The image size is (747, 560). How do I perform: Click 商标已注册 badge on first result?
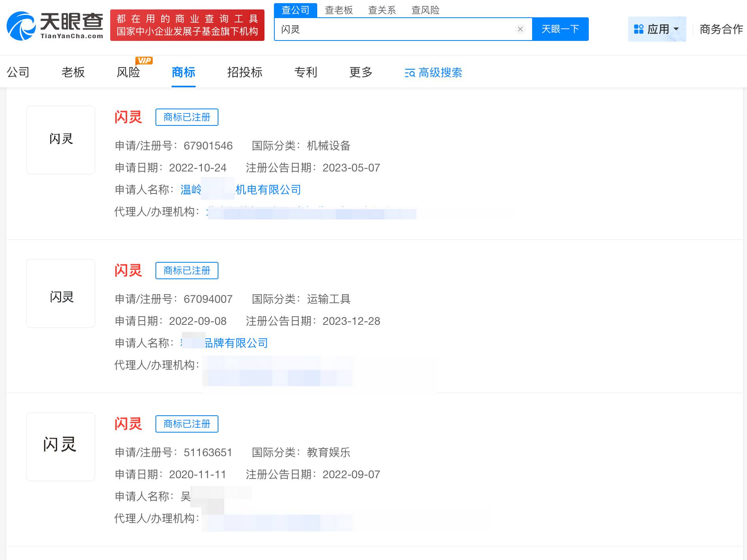tap(187, 117)
